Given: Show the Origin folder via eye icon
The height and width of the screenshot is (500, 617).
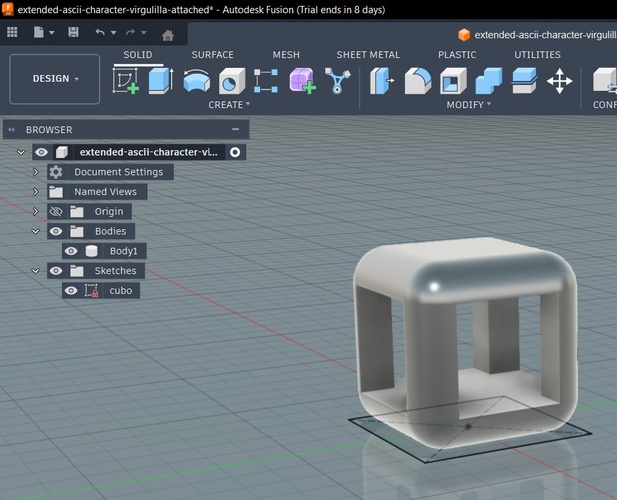Looking at the screenshot, I should [56, 212].
